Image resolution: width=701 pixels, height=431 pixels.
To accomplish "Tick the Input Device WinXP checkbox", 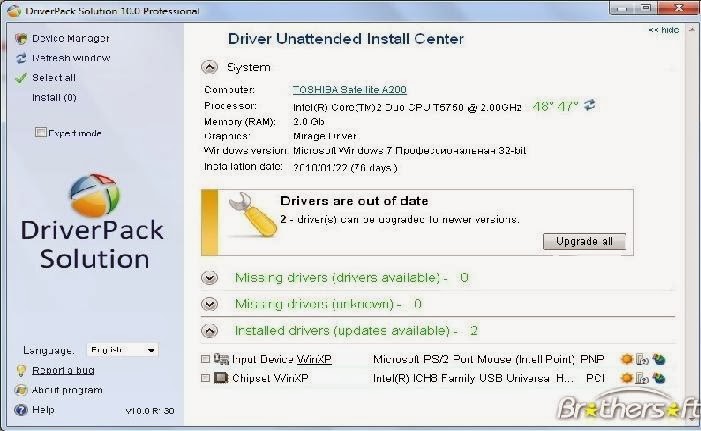I will [x=205, y=359].
